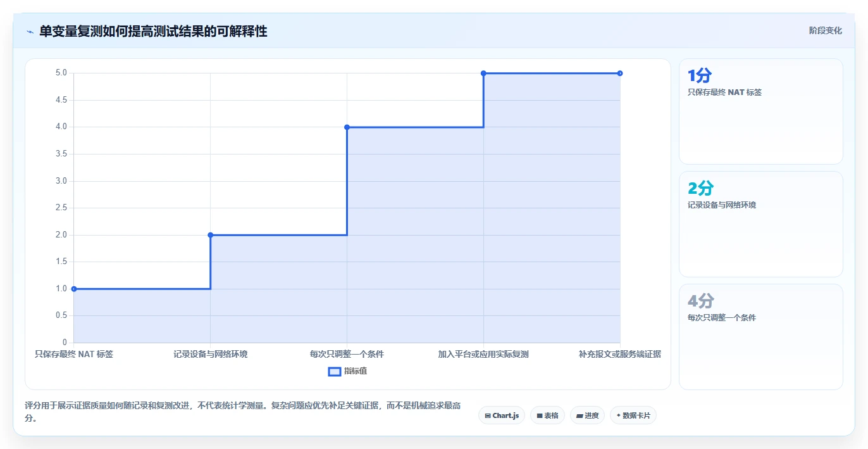Click data point at 只保存最终 NAT 标签
This screenshot has height=449, width=868.
(x=74, y=289)
